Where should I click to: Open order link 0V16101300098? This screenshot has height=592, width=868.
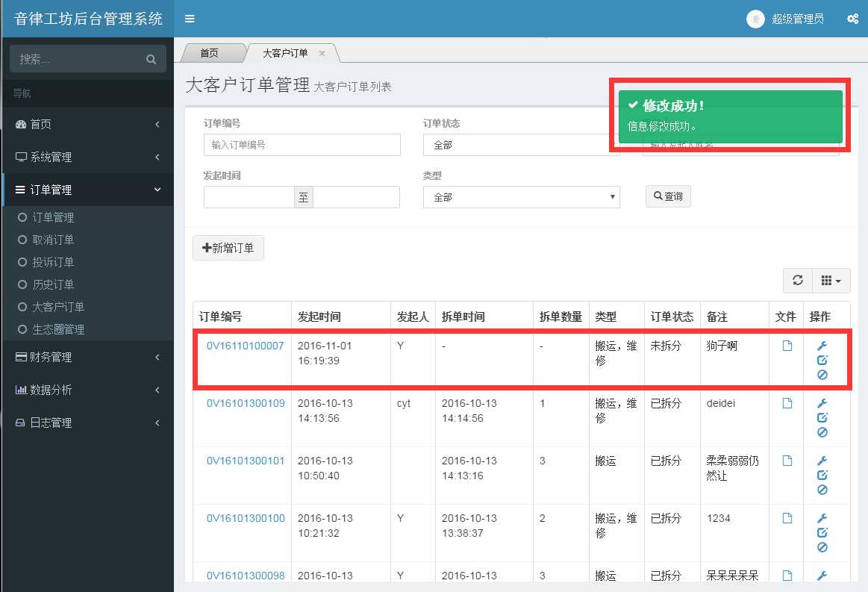(246, 576)
